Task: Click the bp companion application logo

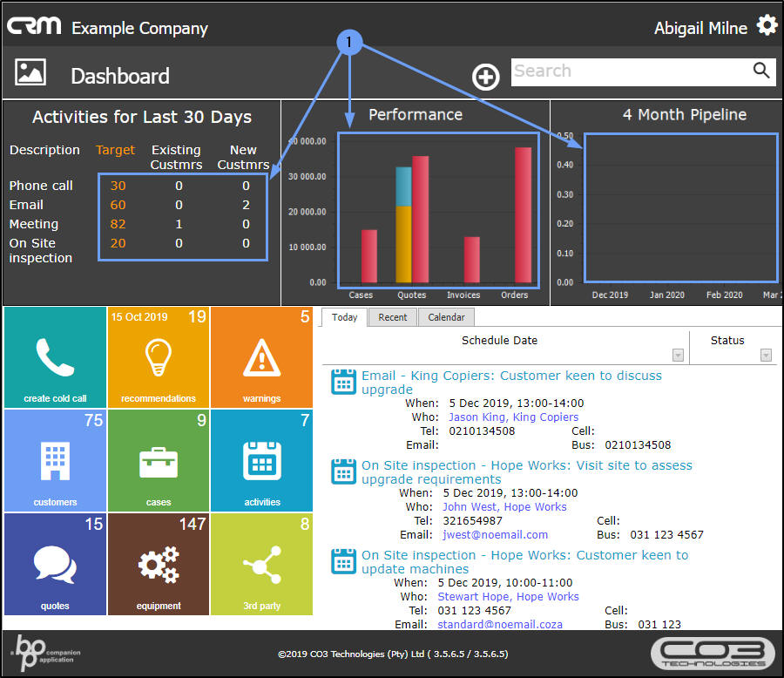Action: [45, 653]
